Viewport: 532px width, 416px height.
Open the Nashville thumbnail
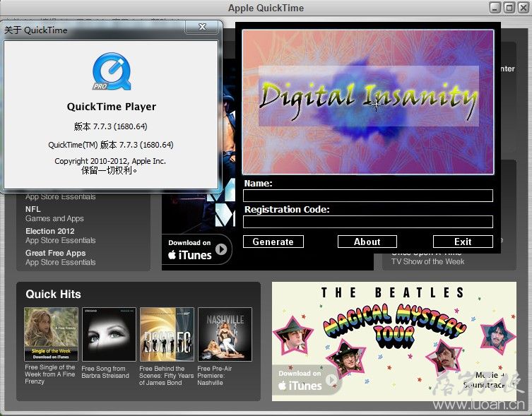point(225,334)
